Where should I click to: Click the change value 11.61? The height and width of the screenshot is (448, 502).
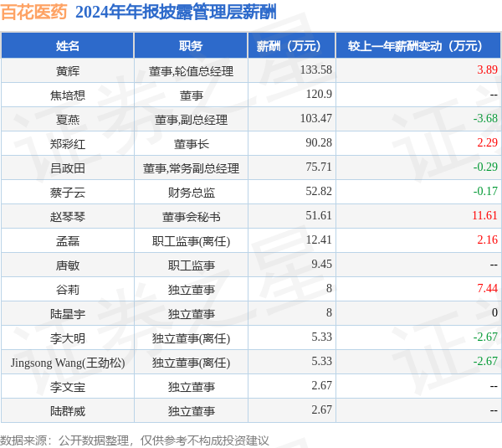click(484, 216)
